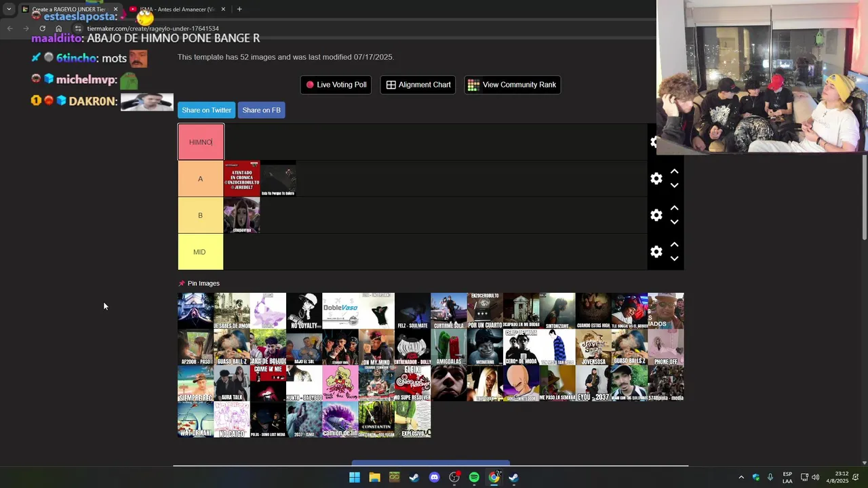Open File Explorer from taskbar
This screenshot has width=868, height=488.
374,477
